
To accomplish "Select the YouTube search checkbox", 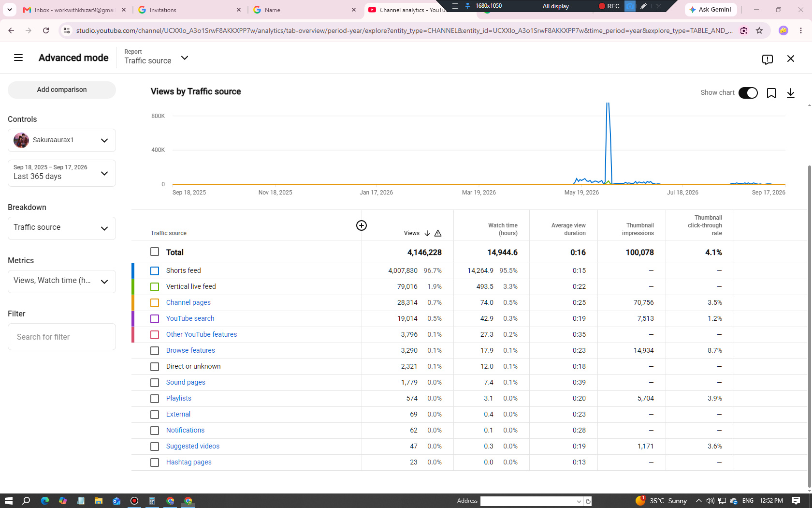I will [x=155, y=319].
